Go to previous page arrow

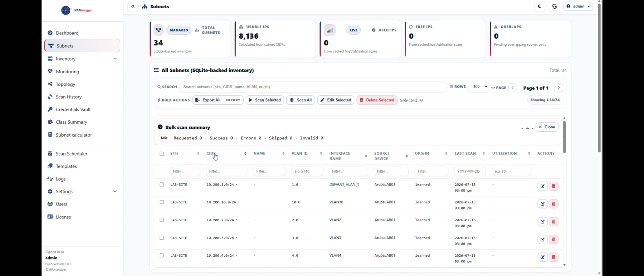coord(513,88)
